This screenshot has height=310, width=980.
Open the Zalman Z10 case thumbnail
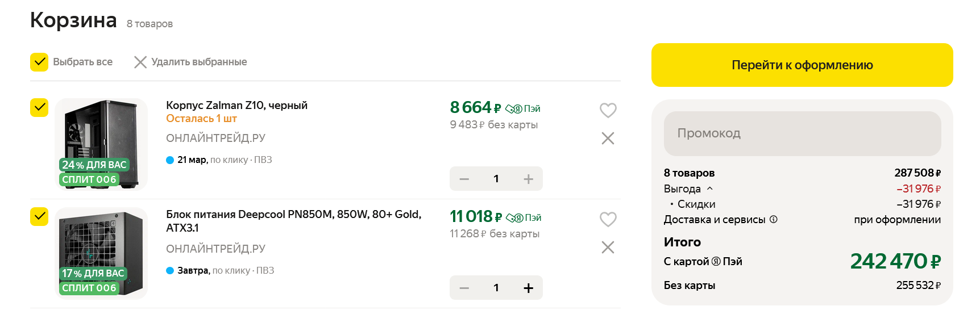pyautogui.click(x=101, y=144)
